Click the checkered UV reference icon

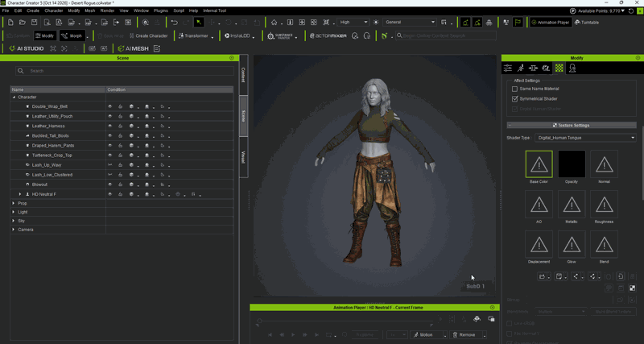coord(633,288)
